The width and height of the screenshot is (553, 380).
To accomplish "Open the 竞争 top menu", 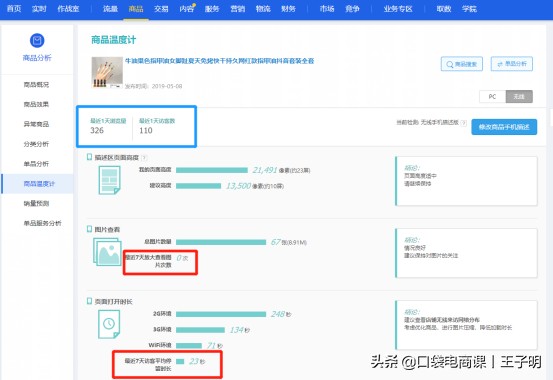I will click(x=352, y=9).
